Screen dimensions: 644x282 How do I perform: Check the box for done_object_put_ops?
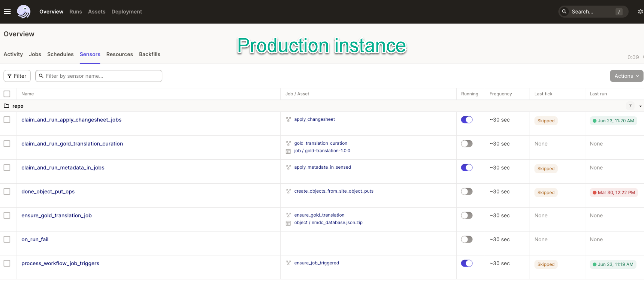click(7, 191)
